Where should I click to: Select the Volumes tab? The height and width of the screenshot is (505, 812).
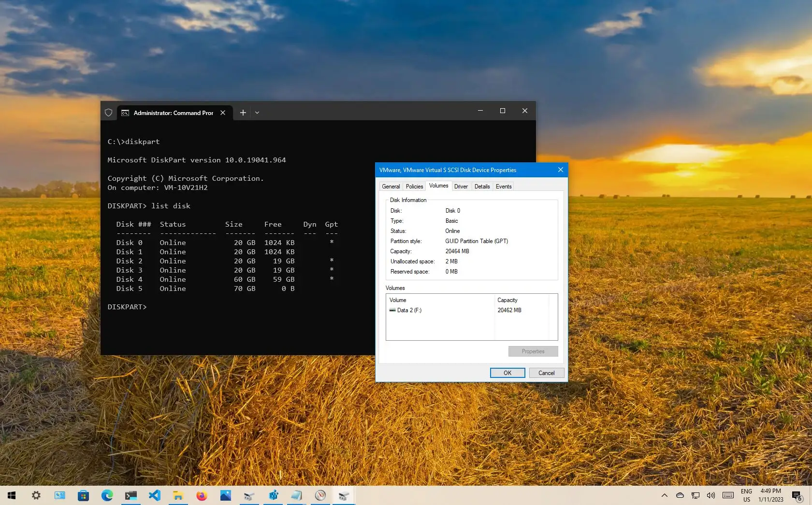pyautogui.click(x=438, y=186)
